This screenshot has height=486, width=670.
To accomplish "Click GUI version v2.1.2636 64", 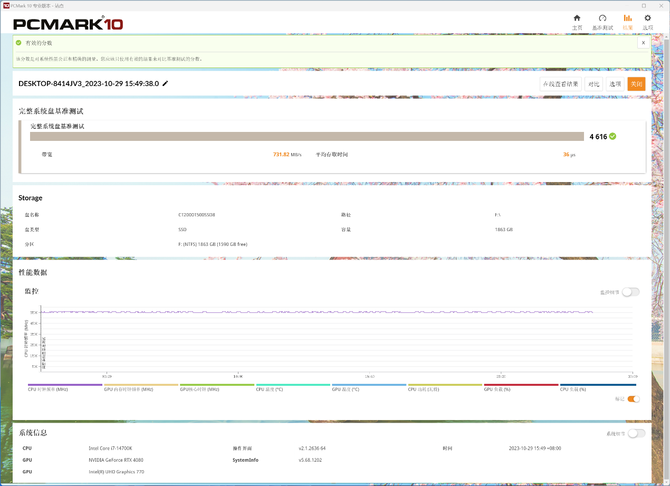I will click(x=312, y=448).
